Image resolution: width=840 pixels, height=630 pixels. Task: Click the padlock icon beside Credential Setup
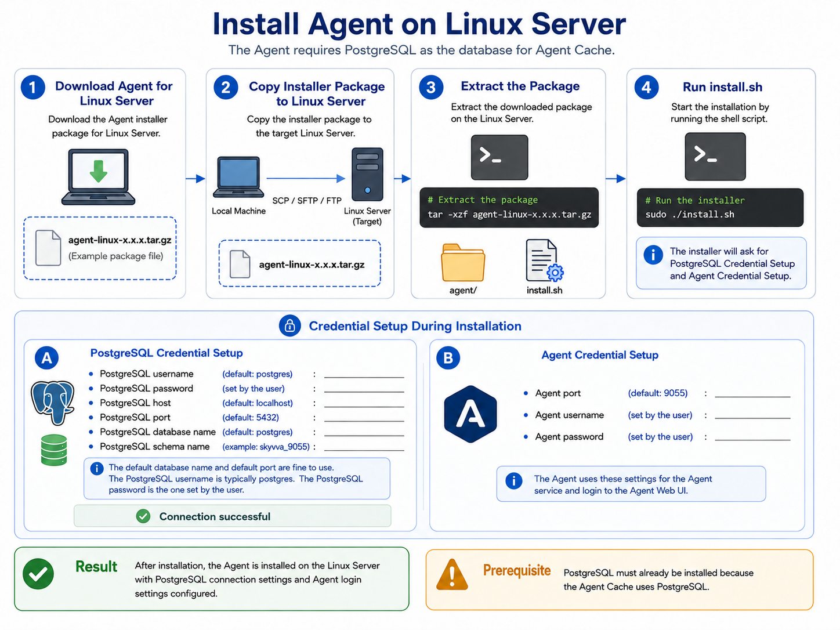coord(290,326)
